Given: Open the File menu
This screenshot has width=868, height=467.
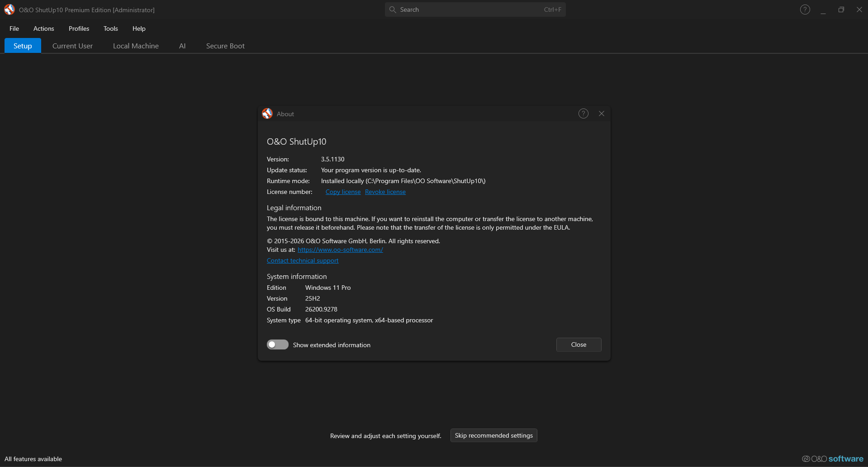Looking at the screenshot, I should click(x=14, y=28).
